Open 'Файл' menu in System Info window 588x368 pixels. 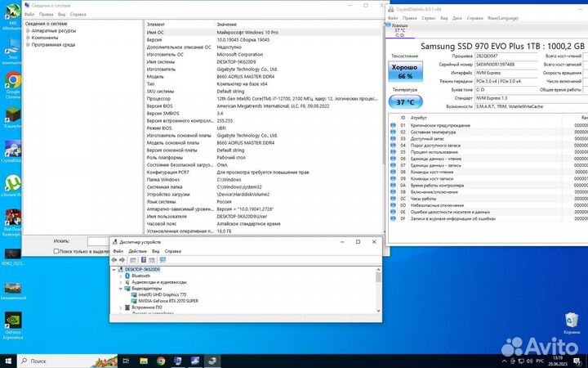click(29, 14)
